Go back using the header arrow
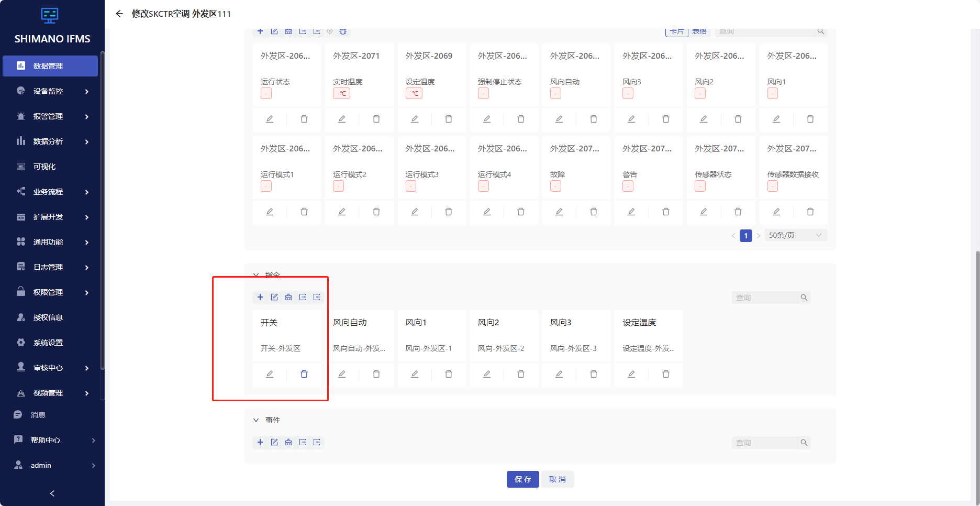The width and height of the screenshot is (980, 506). [x=119, y=14]
